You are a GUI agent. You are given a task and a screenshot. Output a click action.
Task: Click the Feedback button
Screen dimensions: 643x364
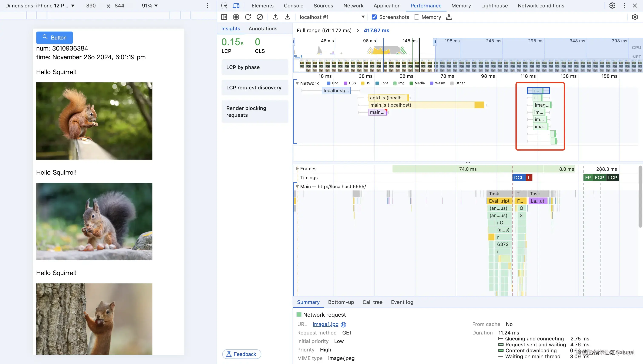(x=242, y=354)
